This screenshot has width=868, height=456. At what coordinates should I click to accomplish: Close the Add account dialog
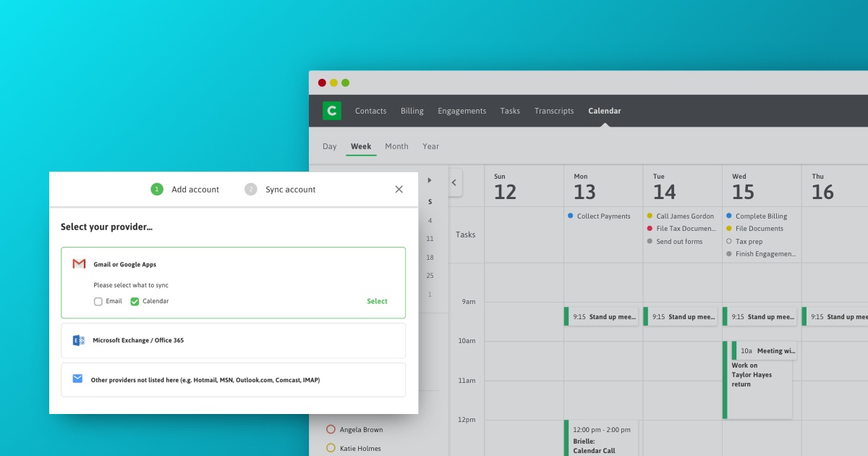(x=399, y=190)
